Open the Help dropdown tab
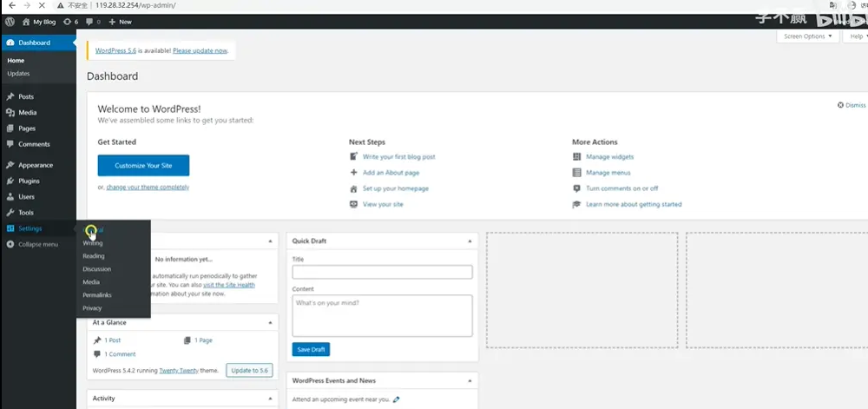The image size is (868, 409). [x=856, y=36]
